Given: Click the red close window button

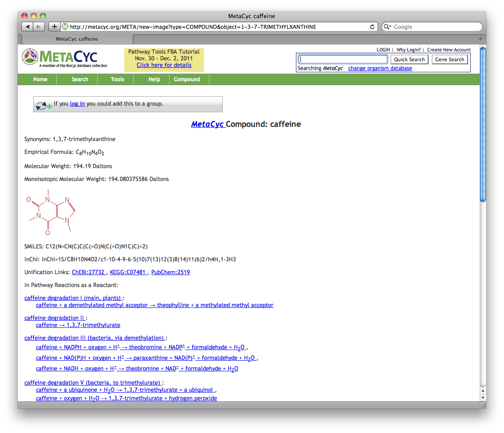Looking at the screenshot, I should (x=24, y=16).
